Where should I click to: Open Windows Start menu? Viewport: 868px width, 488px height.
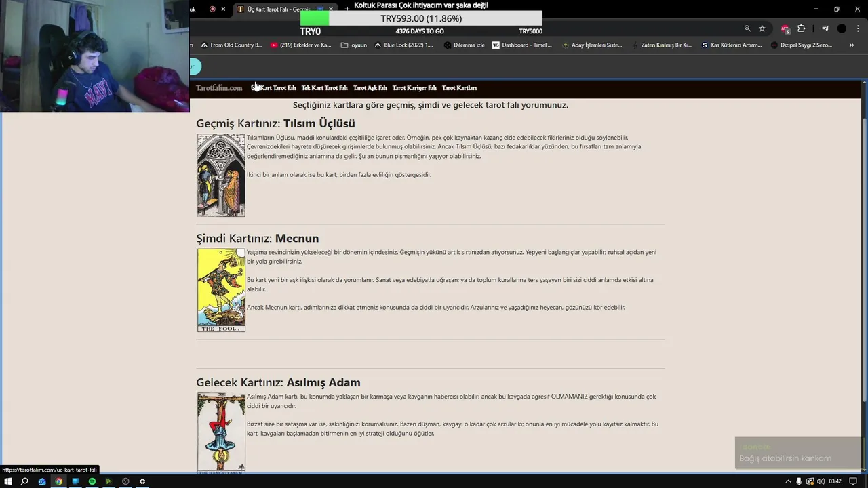click(x=8, y=481)
